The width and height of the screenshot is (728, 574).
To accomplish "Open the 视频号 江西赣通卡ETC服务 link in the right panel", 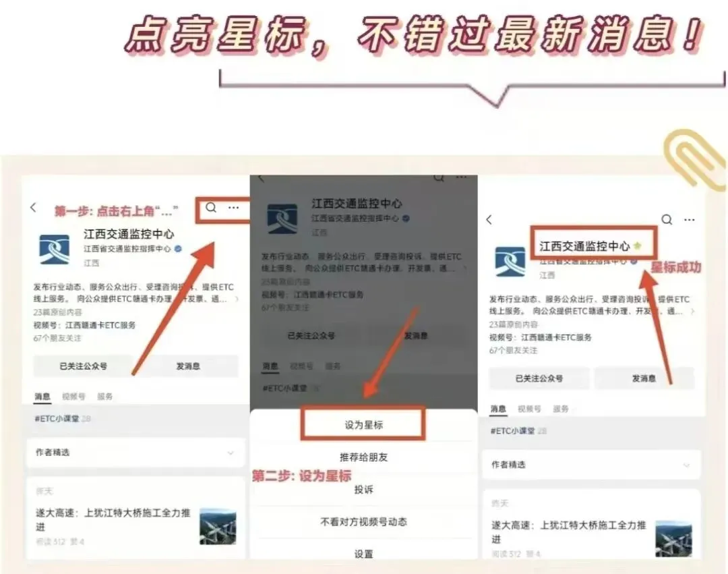I will (541, 337).
